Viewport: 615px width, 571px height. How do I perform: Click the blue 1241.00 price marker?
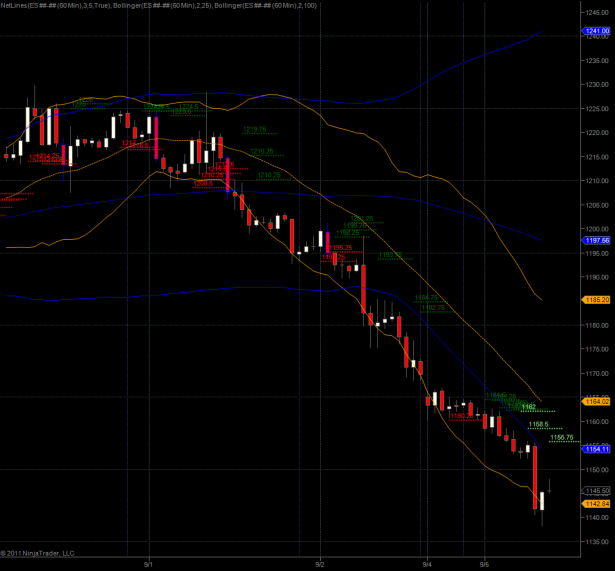coord(598,32)
